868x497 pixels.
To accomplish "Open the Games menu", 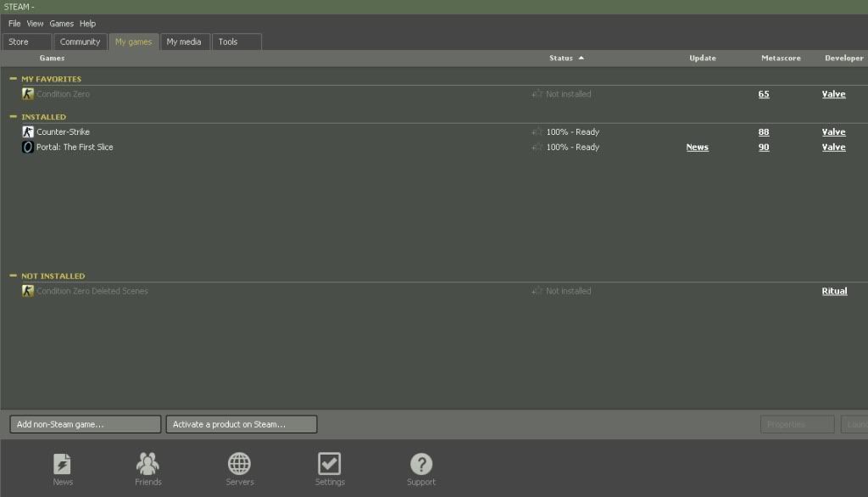I will 61,23.
